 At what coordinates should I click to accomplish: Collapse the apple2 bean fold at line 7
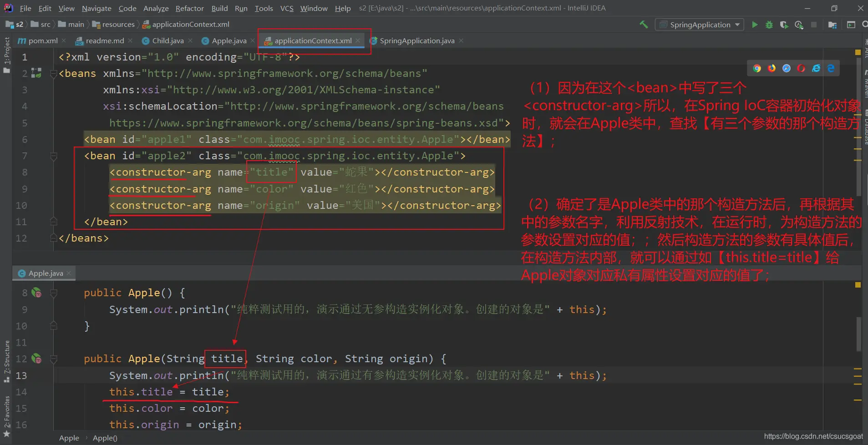tap(53, 156)
